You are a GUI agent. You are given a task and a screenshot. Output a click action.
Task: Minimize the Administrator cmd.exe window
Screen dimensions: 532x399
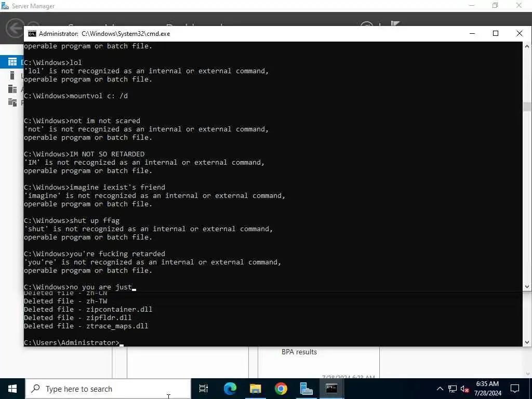pyautogui.click(x=472, y=33)
